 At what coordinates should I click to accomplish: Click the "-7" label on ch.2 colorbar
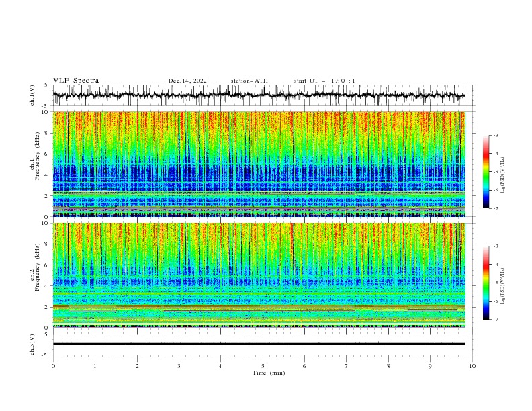click(x=495, y=320)
